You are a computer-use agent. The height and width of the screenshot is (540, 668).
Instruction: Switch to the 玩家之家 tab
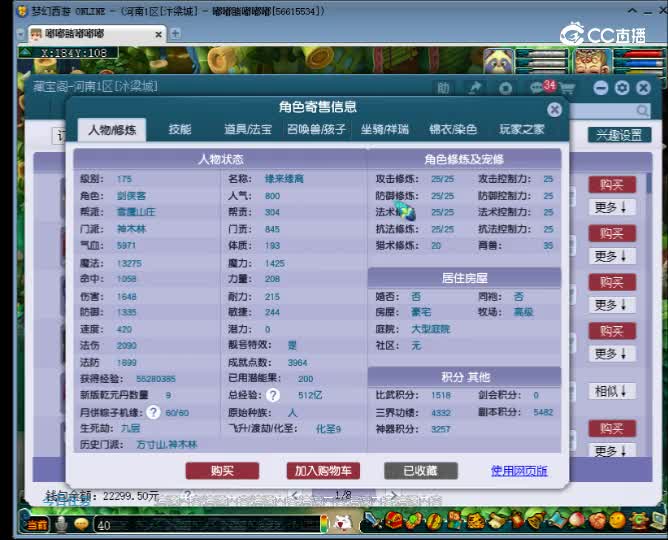[x=521, y=129]
